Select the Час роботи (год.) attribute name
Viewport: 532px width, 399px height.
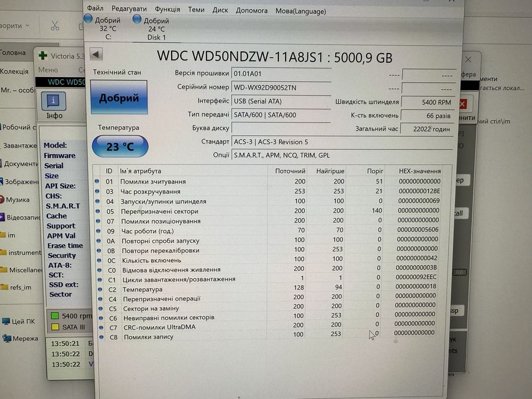147,231
